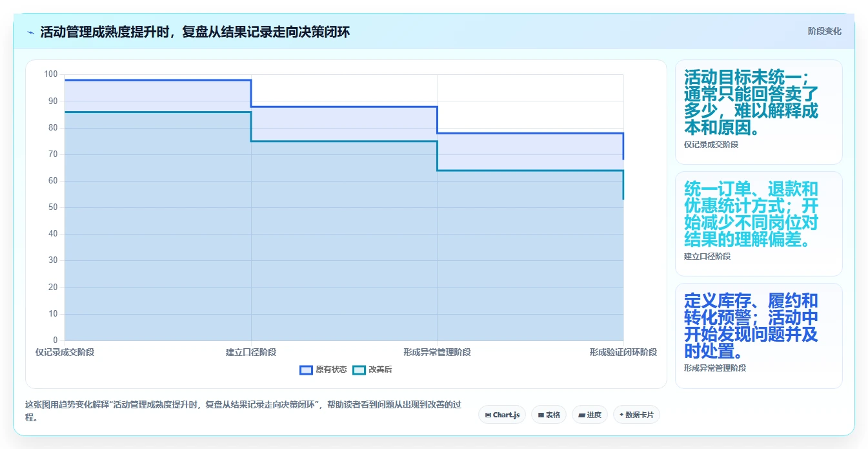Toggle the 改善后 legend entry
This screenshot has width=868, height=449.
372,370
